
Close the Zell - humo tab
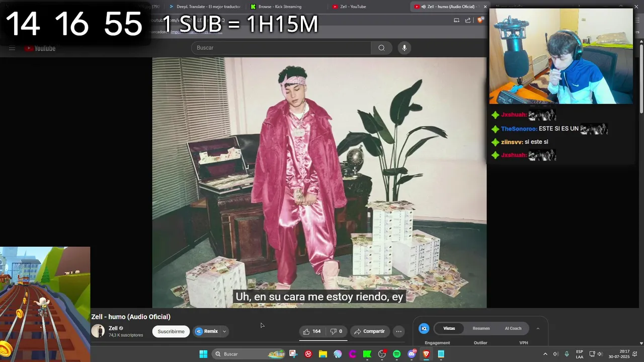point(485,7)
